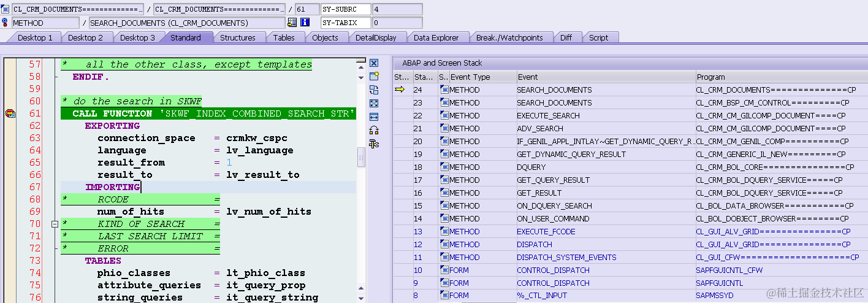Viewport: 868px width, 303px height.
Task: Switch to the Desktop 1 tab
Action: pyautogui.click(x=35, y=37)
